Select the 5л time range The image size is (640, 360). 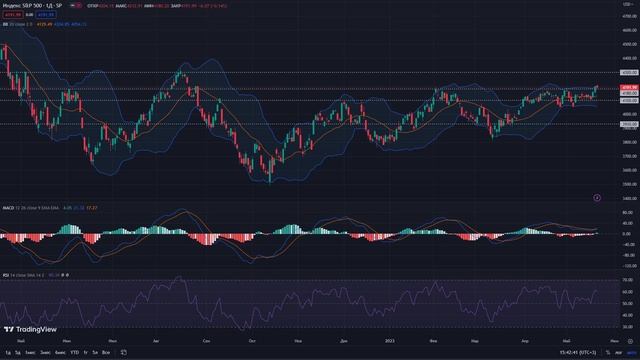click(x=95, y=352)
